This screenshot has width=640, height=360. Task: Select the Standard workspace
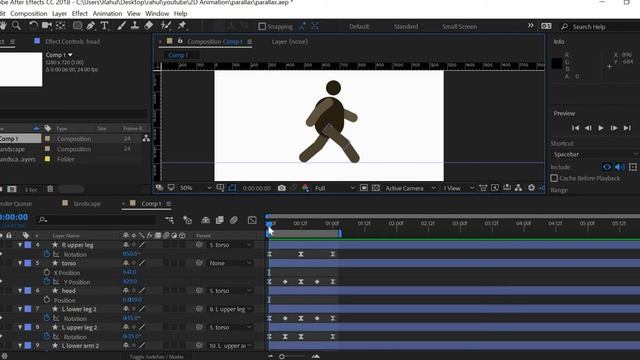pyautogui.click(x=406, y=27)
